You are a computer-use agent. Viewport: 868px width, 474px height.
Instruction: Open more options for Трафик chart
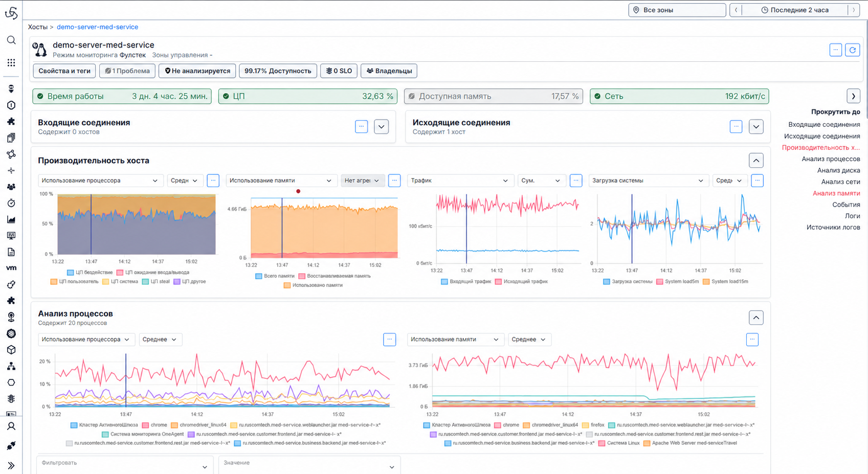(576, 180)
